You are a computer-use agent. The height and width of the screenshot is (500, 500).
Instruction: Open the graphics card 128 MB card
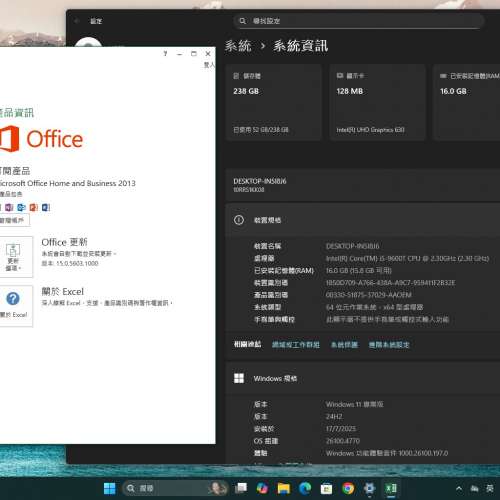(x=377, y=102)
